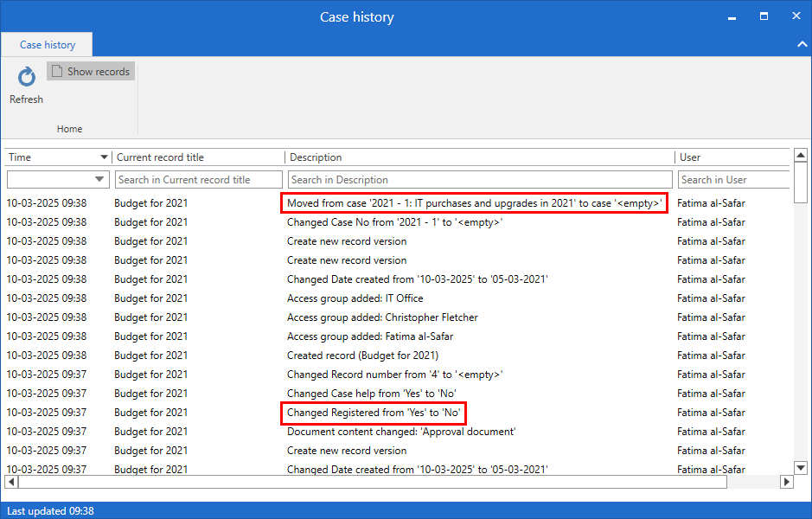The height and width of the screenshot is (519, 812).
Task: Toggle the Show records button
Action: [x=91, y=72]
